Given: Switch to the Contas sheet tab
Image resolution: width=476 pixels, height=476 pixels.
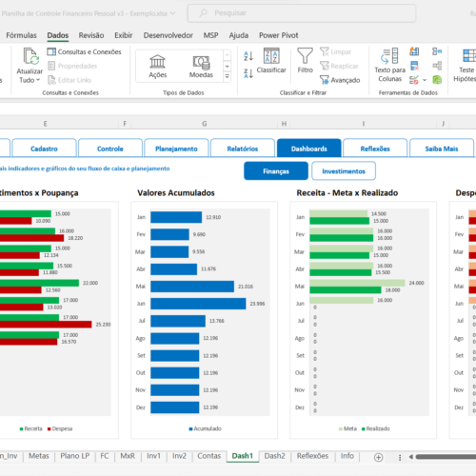Looking at the screenshot, I should coord(209,456).
